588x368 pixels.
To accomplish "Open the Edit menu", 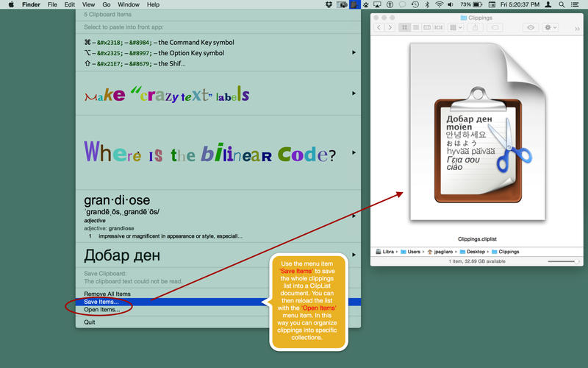I will [x=69, y=4].
